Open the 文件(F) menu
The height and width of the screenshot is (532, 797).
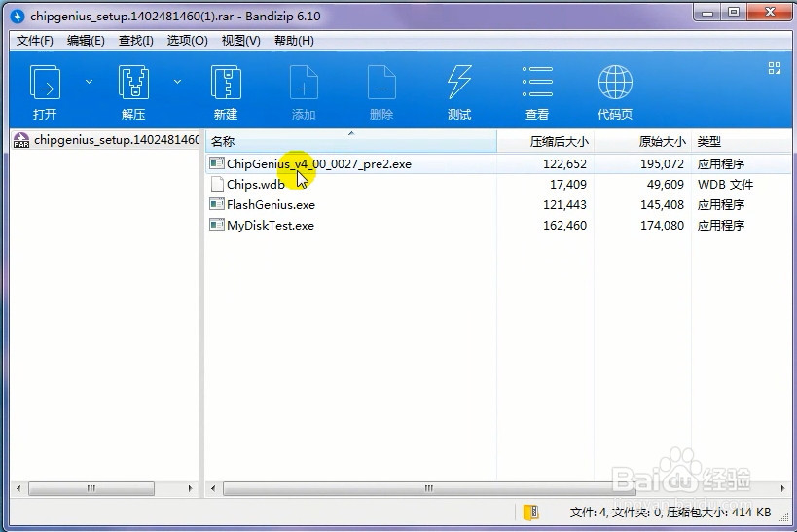35,41
